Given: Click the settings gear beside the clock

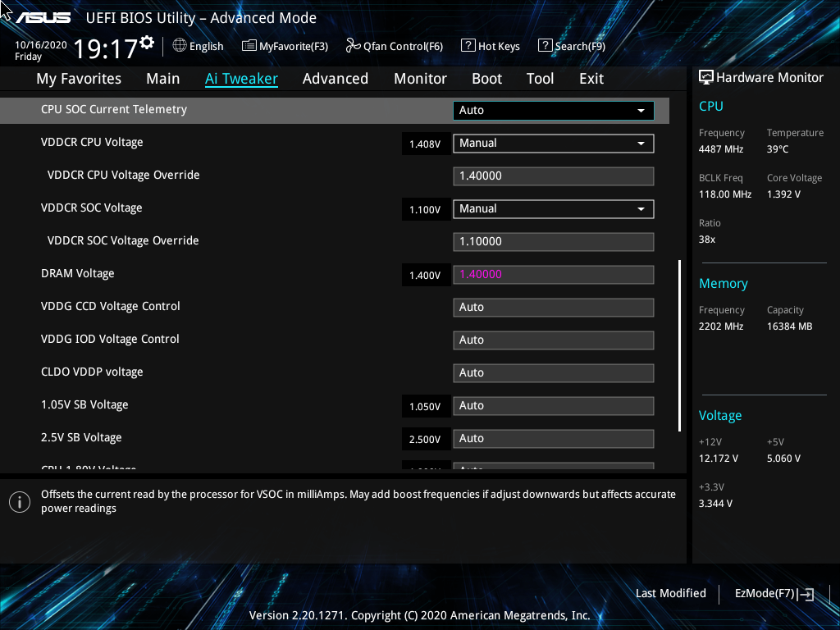Looking at the screenshot, I should 147,43.
